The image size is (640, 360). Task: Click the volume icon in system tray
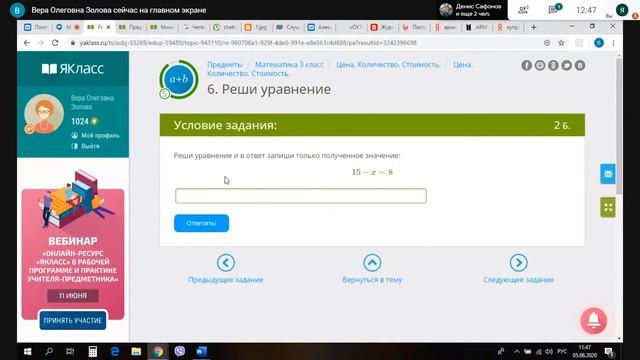tap(549, 351)
